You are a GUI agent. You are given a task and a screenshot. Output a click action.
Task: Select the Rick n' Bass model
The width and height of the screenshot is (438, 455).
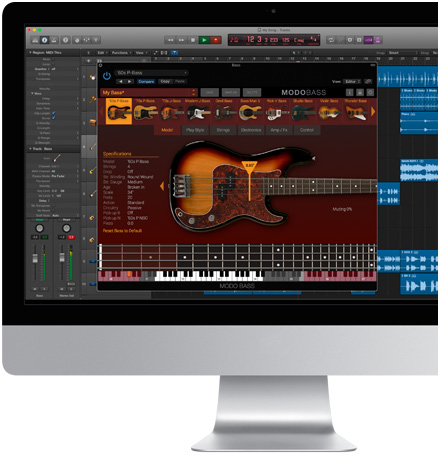tap(277, 111)
